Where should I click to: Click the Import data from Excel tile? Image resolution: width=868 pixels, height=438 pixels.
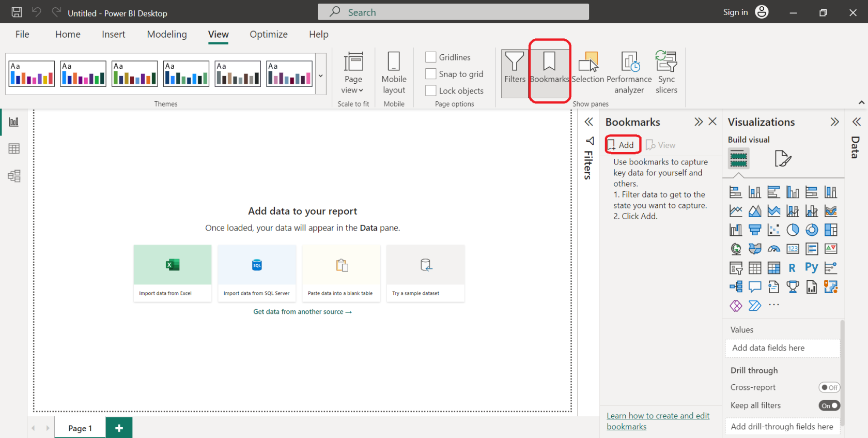[172, 273]
